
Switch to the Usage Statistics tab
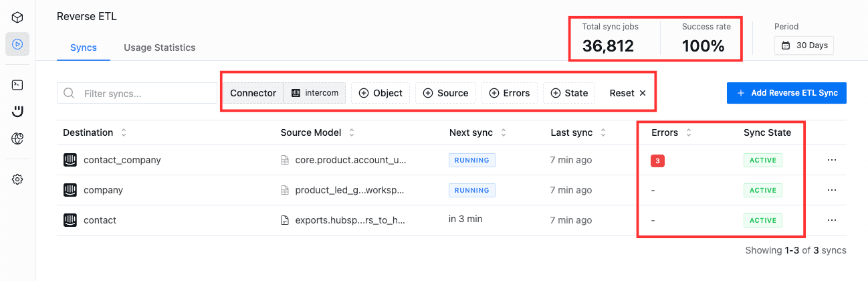159,48
